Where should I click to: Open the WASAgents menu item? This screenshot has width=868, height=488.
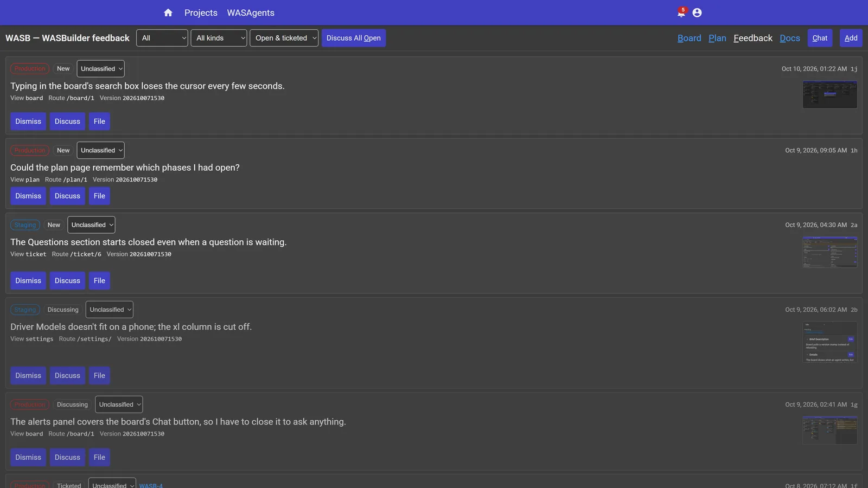[251, 12]
